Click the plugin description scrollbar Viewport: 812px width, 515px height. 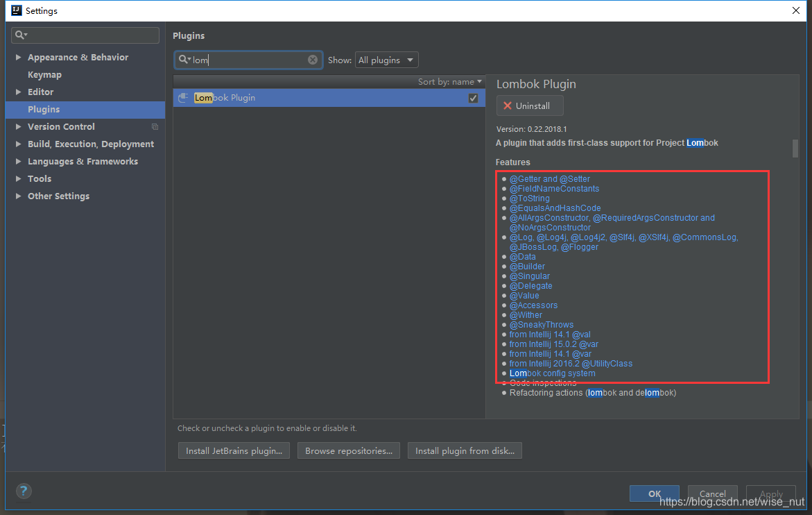click(795, 148)
